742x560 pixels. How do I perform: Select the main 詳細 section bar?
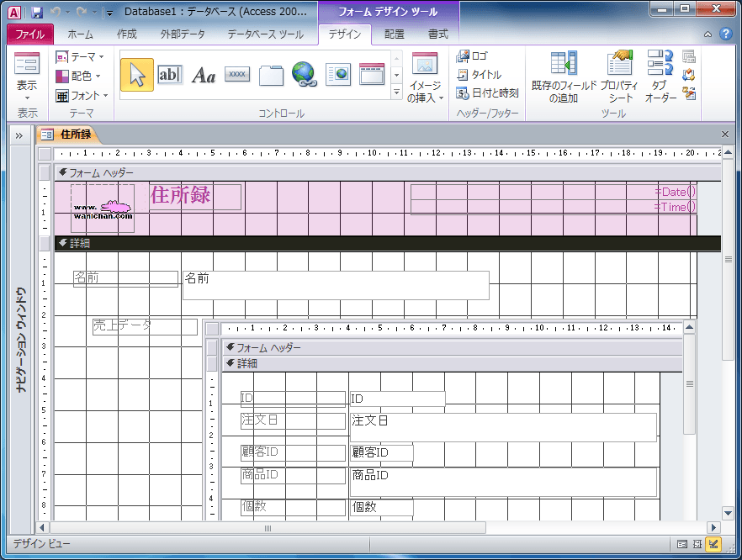click(x=387, y=243)
